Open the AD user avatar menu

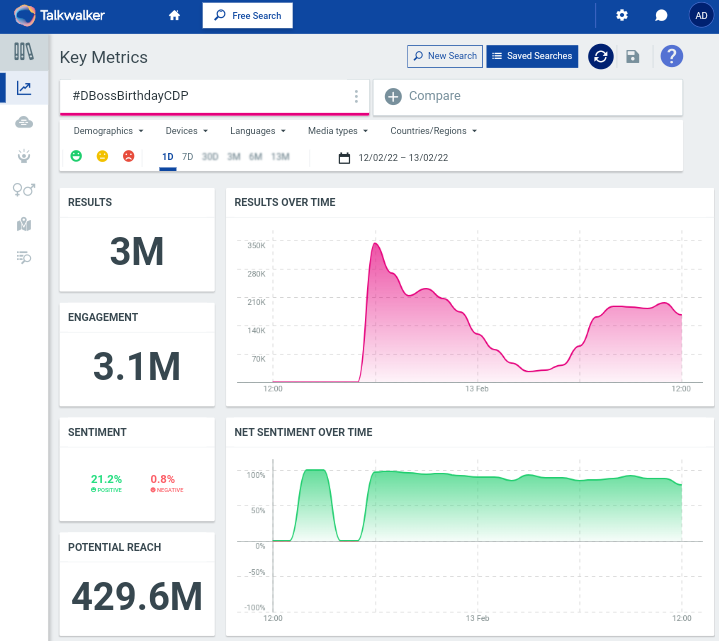(x=701, y=16)
